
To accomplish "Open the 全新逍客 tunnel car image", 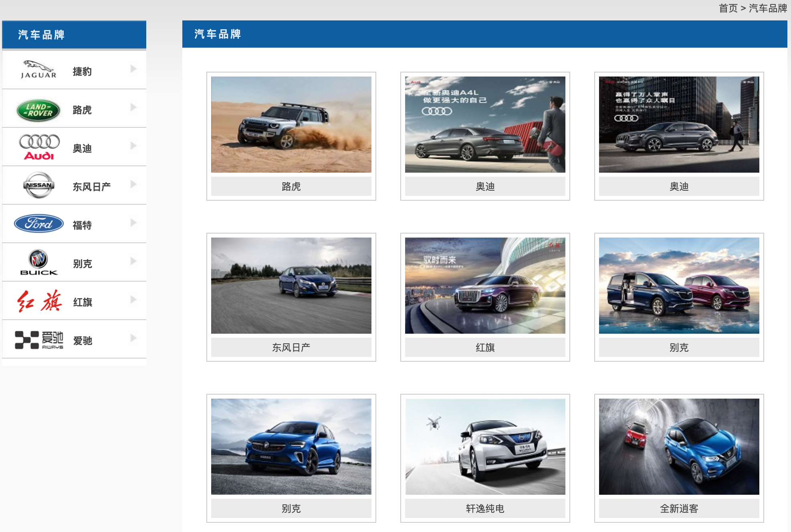I will (x=679, y=447).
